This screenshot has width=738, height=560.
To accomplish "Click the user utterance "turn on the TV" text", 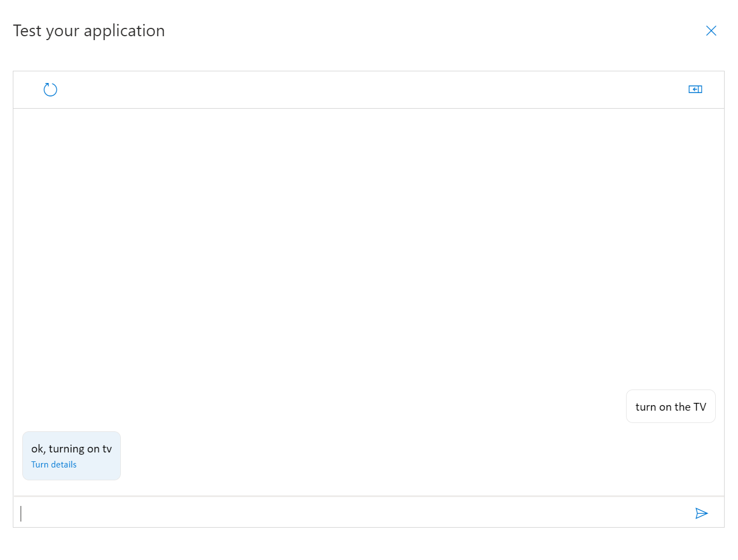I will [670, 407].
